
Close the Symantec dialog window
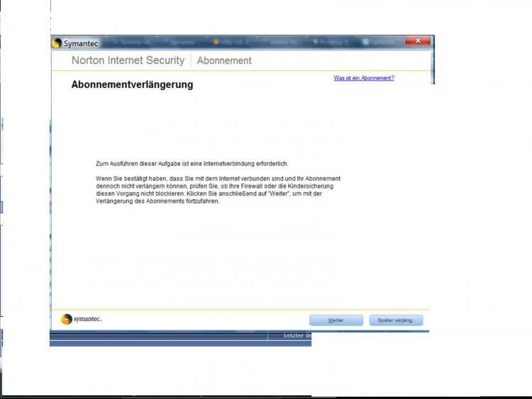418,40
